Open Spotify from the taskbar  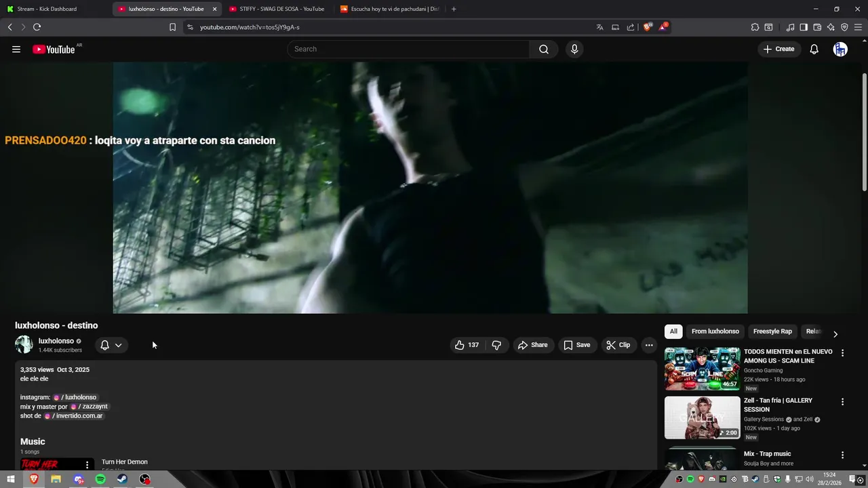100,479
